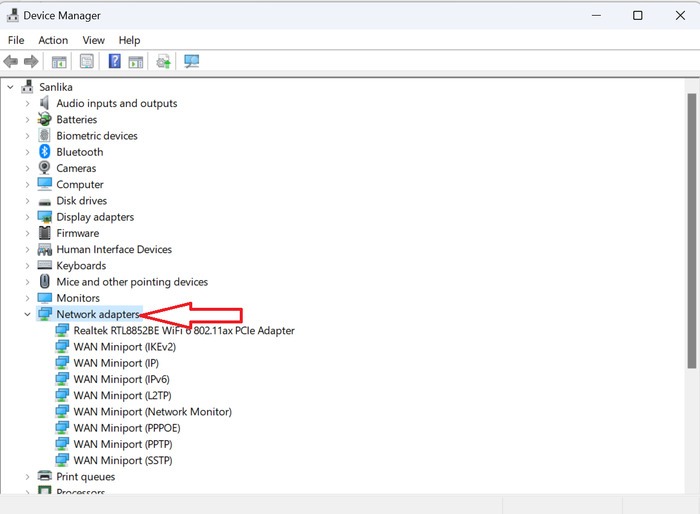Select WAN Miniport (PPTP)

[x=123, y=444]
